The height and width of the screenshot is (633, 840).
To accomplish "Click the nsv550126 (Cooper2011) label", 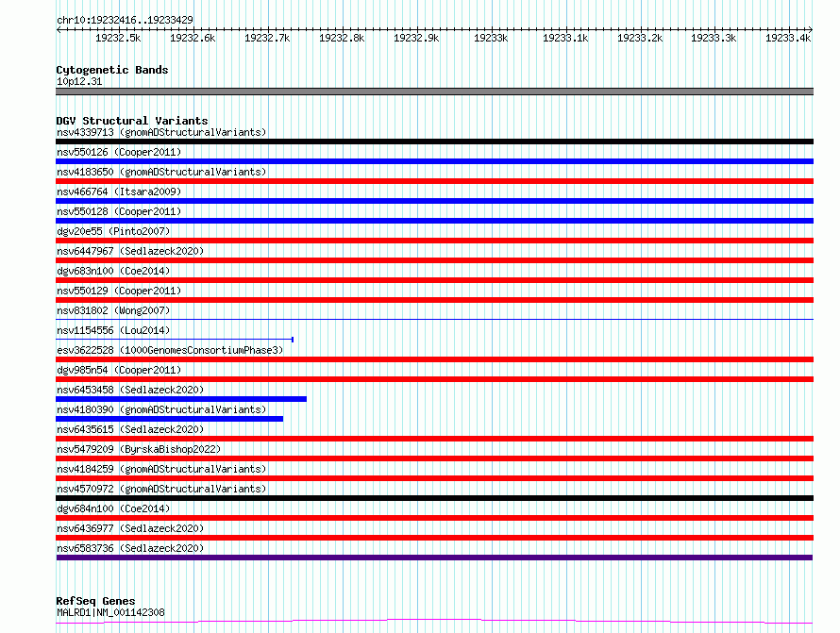I will 119,152.
